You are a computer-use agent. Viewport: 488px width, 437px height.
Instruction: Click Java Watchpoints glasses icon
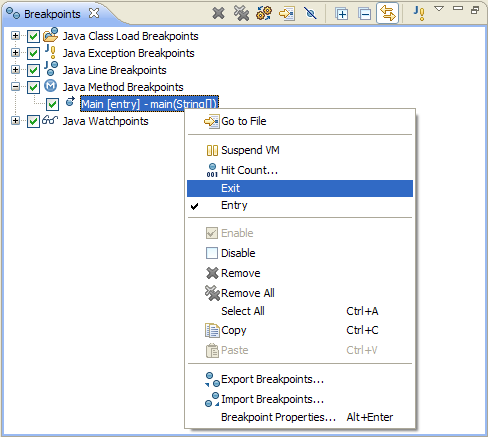[50, 120]
